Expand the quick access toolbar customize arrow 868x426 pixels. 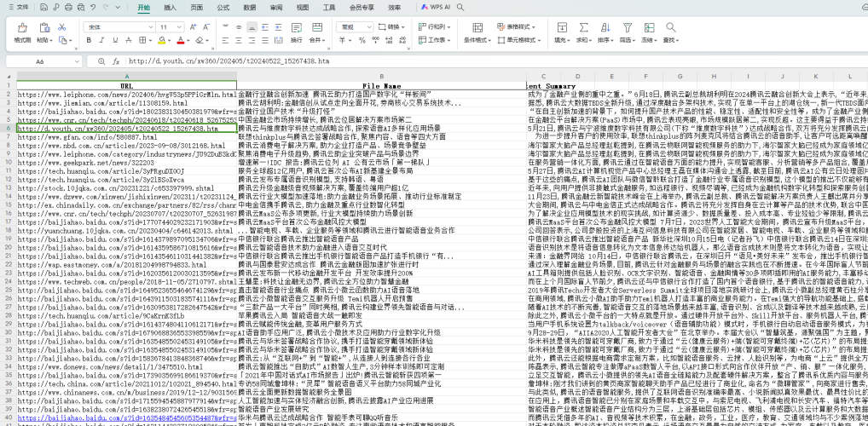(x=118, y=8)
